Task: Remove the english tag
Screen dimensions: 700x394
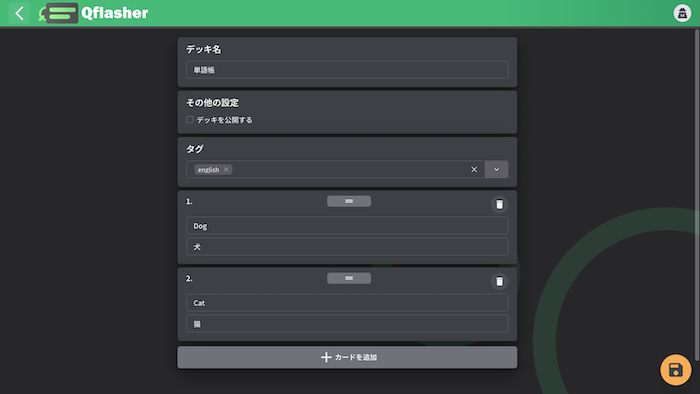Action: tap(226, 170)
